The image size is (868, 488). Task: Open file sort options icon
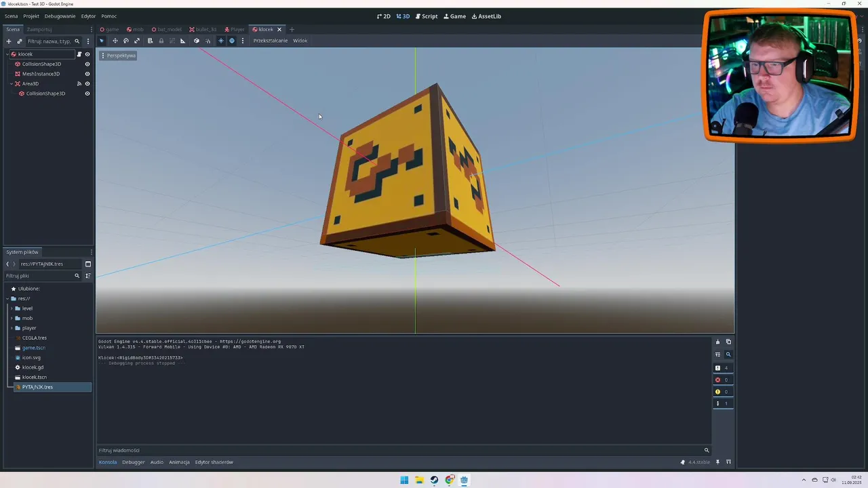(87, 276)
